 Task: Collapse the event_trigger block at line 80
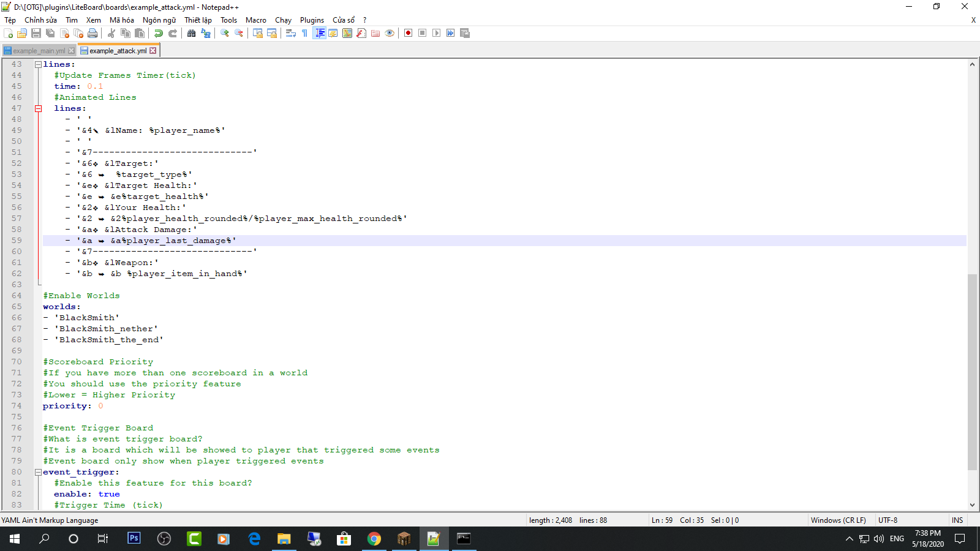point(38,472)
